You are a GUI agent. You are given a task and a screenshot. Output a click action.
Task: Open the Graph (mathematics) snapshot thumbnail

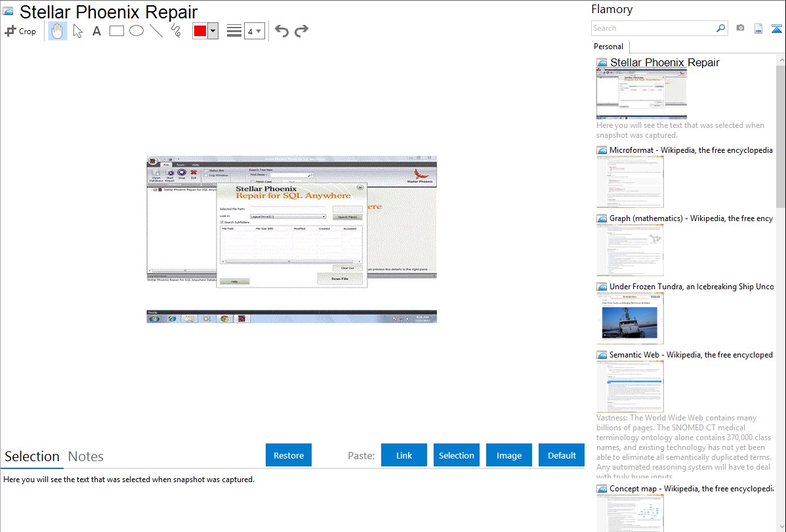point(630,250)
